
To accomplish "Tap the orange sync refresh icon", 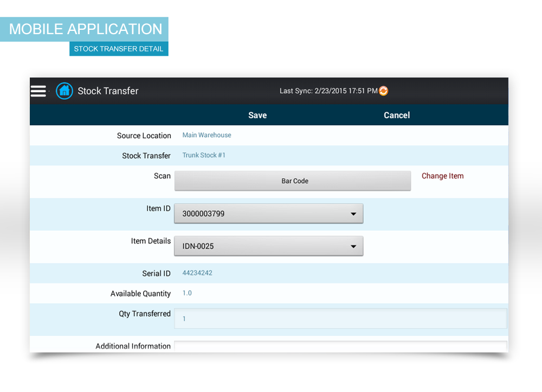I will pos(384,91).
